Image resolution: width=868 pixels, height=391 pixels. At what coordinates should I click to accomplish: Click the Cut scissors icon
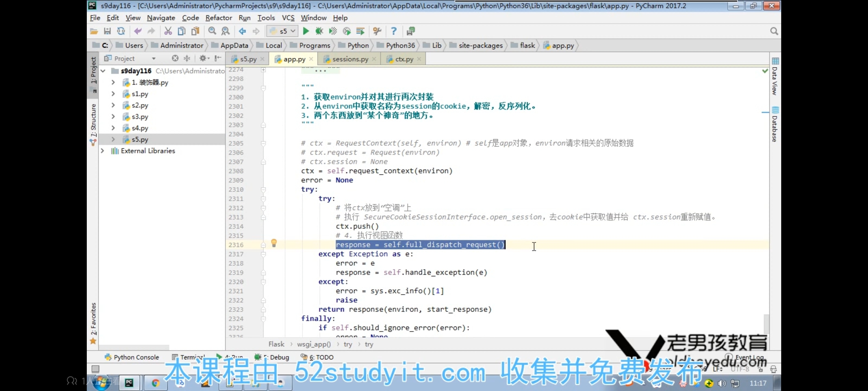click(x=168, y=31)
